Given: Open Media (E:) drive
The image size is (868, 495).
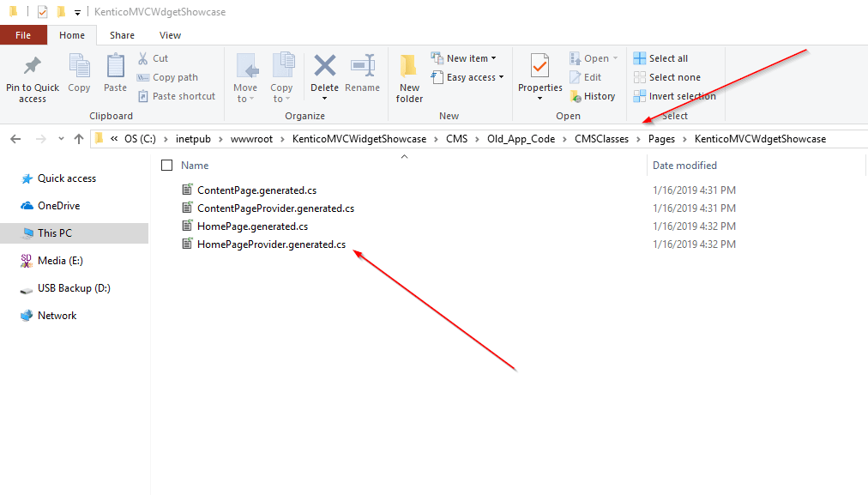Looking at the screenshot, I should click(x=51, y=260).
